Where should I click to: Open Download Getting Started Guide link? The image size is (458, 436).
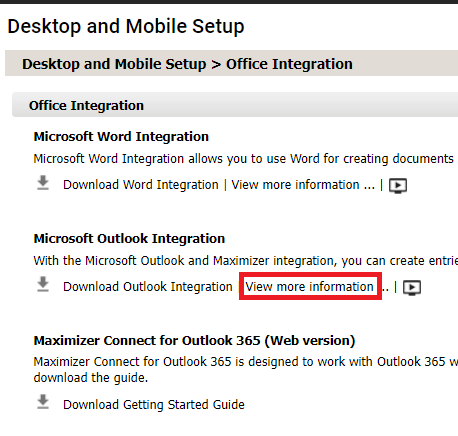pyautogui.click(x=154, y=405)
